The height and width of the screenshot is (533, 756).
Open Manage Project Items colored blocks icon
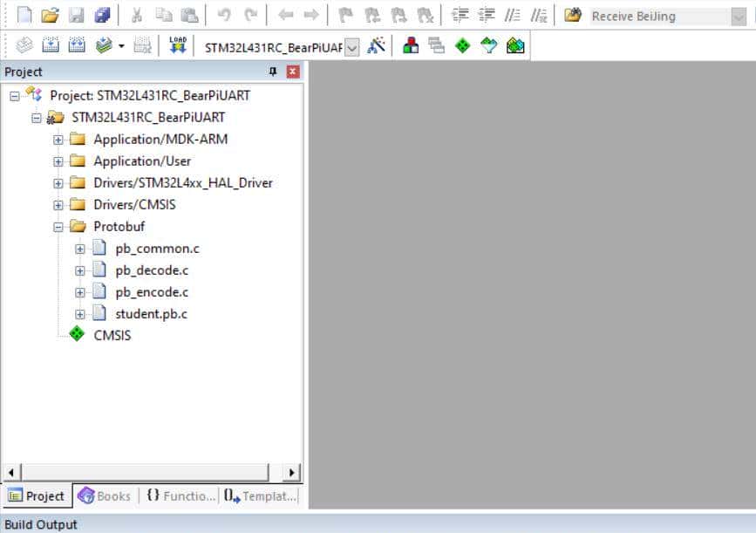[x=411, y=46]
